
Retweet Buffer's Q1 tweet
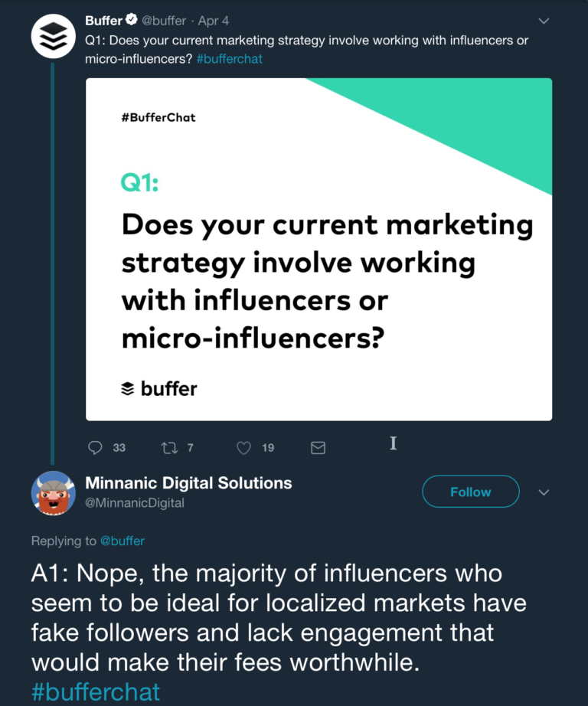click(168, 447)
